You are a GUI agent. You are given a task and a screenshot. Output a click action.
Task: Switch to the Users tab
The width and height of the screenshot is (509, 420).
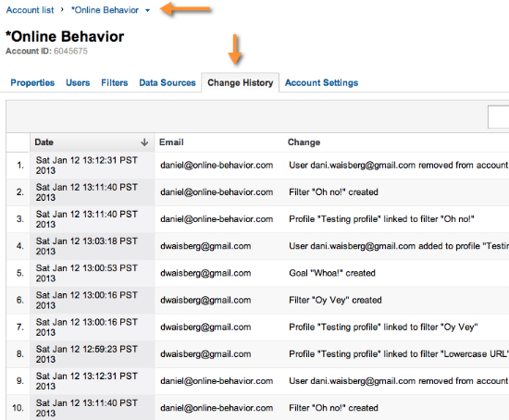[x=78, y=82]
